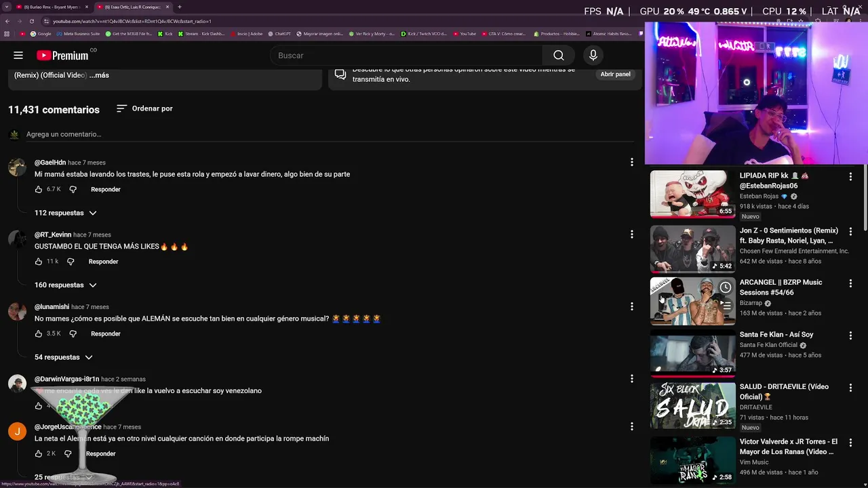This screenshot has width=868, height=488.
Task: Open the Stream - Kick Dashboard bookmark
Action: click(x=201, y=34)
